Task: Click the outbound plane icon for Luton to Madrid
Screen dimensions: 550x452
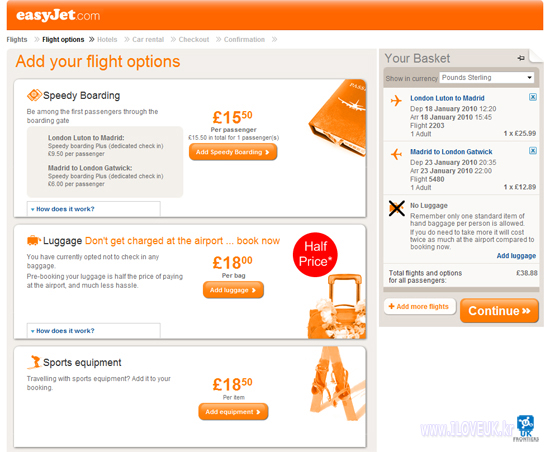Action: point(396,101)
